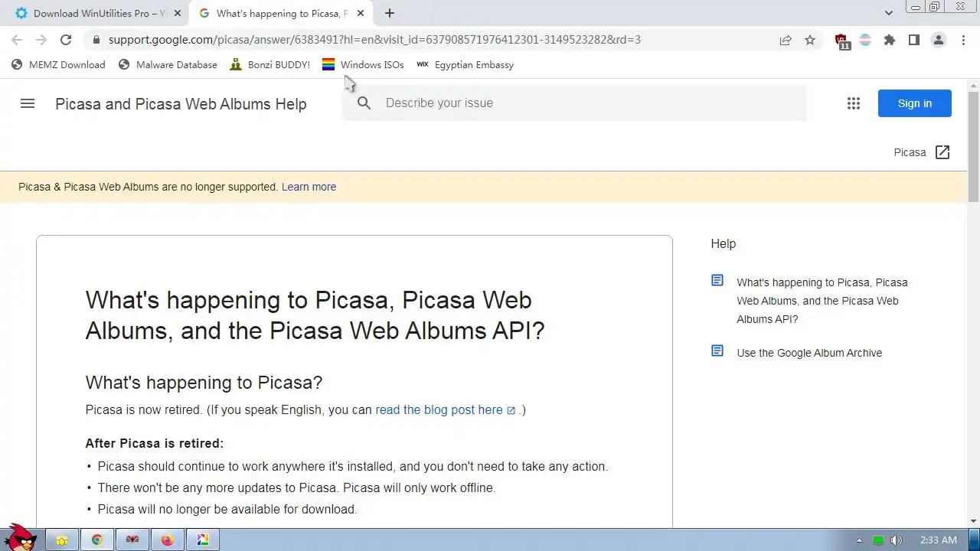The width and height of the screenshot is (980, 551).
Task: Click the page vertical scrollbar thumb
Action: (973, 145)
